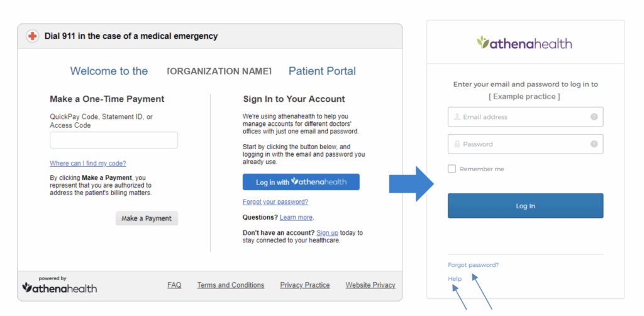Click the red cross emergency icon
Viewport: 644px width, 316px height.
pyautogui.click(x=33, y=36)
